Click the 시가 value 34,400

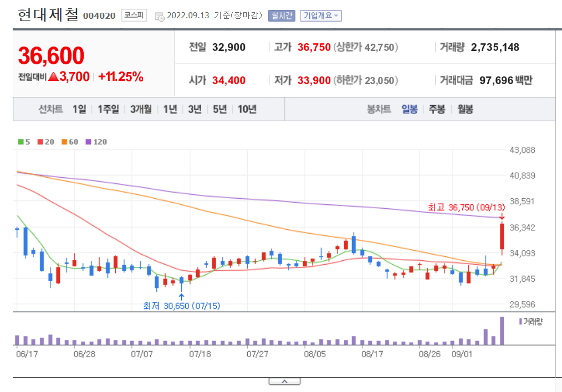pos(229,80)
